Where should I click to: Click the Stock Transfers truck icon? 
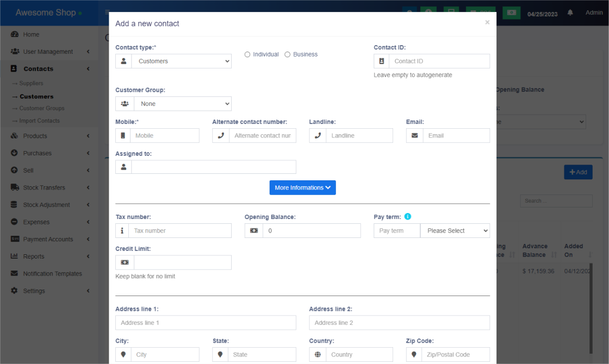[14, 187]
